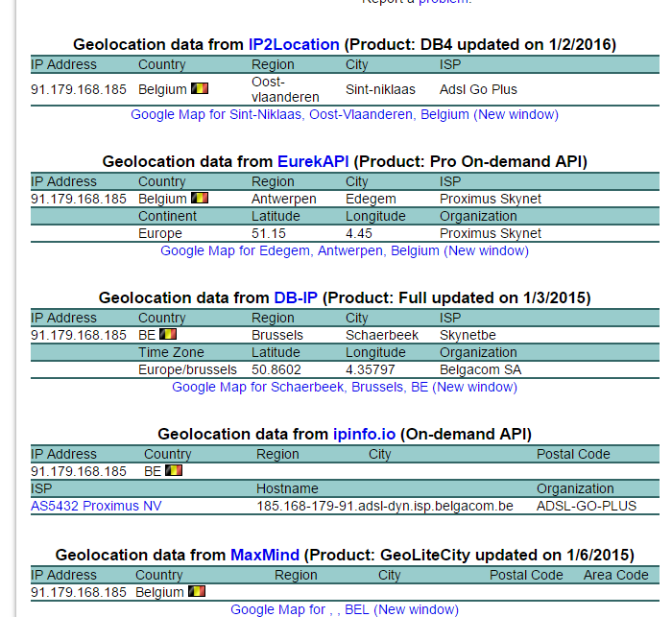The width and height of the screenshot is (672, 617).
Task: Click the Skynetbe ISP cell
Action: tap(468, 335)
